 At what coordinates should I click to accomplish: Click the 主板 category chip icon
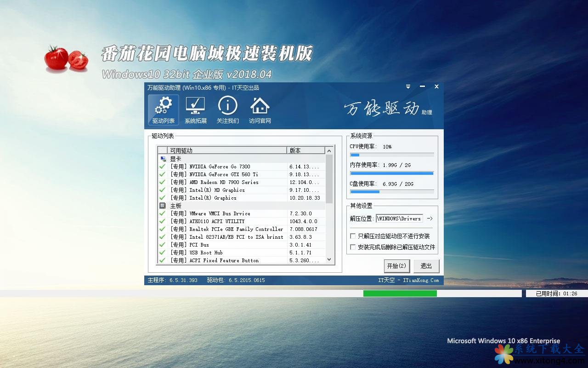coord(163,206)
